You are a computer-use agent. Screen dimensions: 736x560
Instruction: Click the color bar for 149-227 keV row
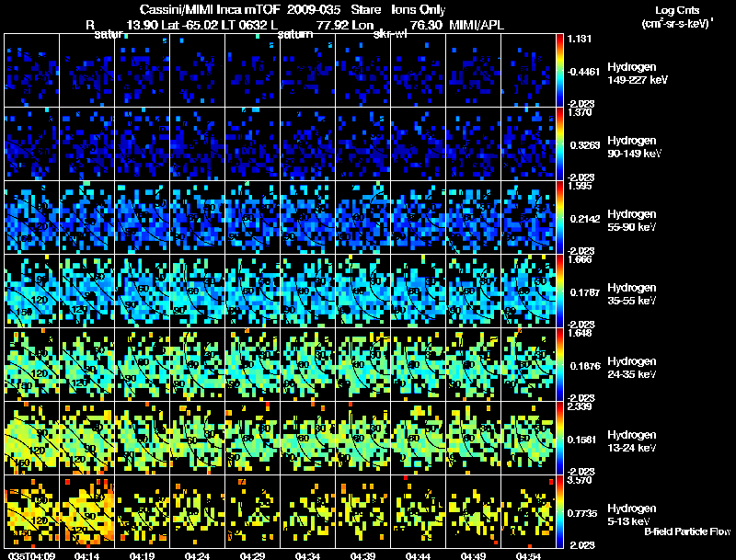[559, 71]
